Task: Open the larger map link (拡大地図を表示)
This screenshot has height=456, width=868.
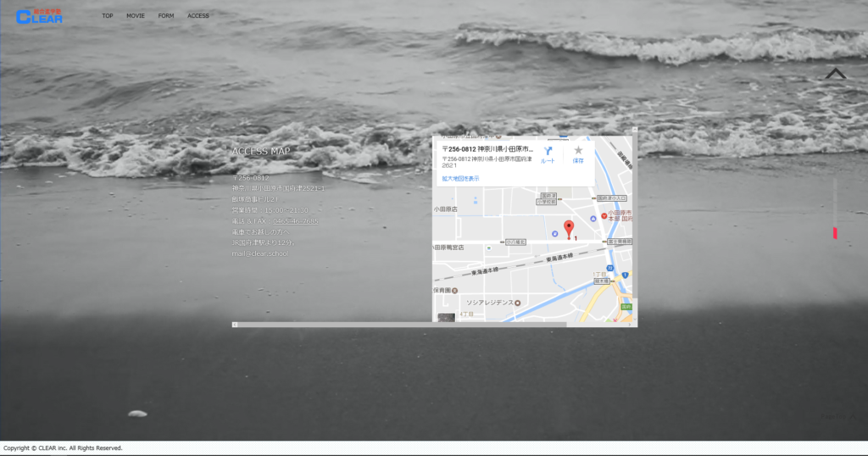Action: coord(460,179)
